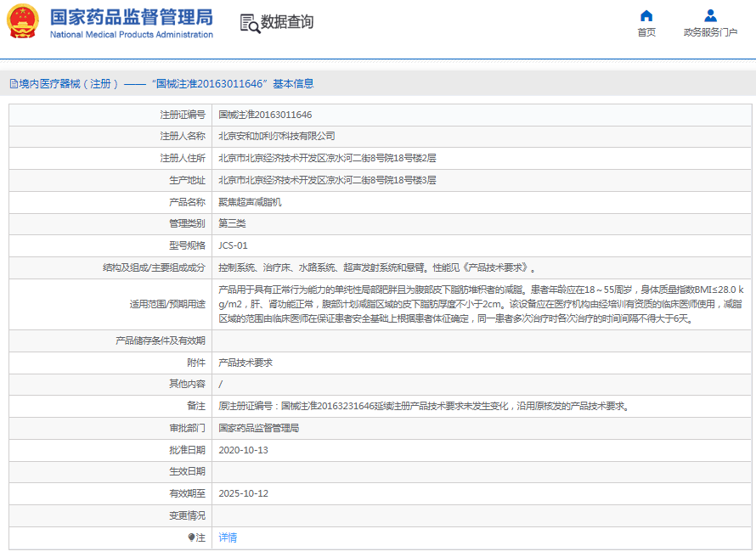Click label 变更情况

pyautogui.click(x=187, y=515)
